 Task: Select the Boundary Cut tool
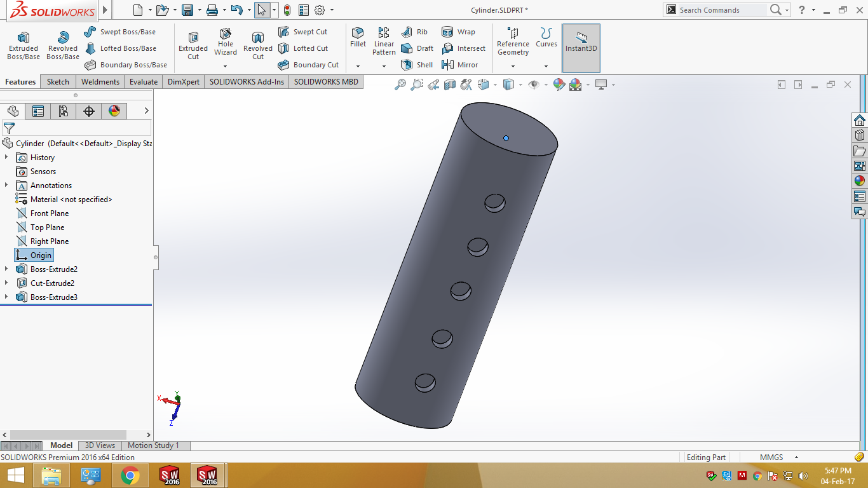(x=309, y=65)
